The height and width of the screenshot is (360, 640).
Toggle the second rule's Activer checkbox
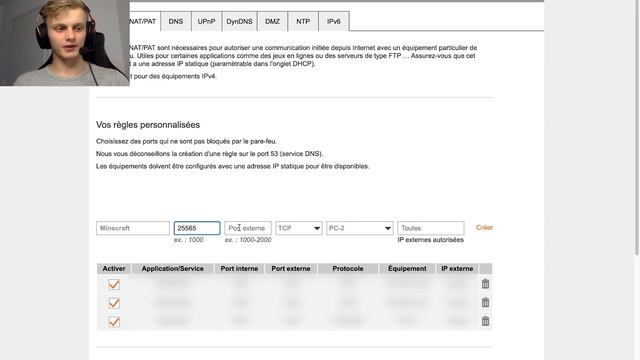(x=114, y=303)
